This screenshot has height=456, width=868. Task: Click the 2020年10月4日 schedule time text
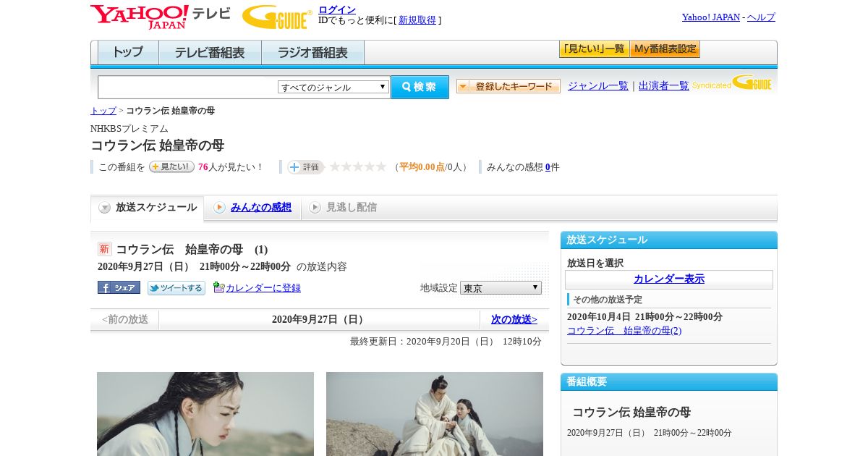coord(644,317)
